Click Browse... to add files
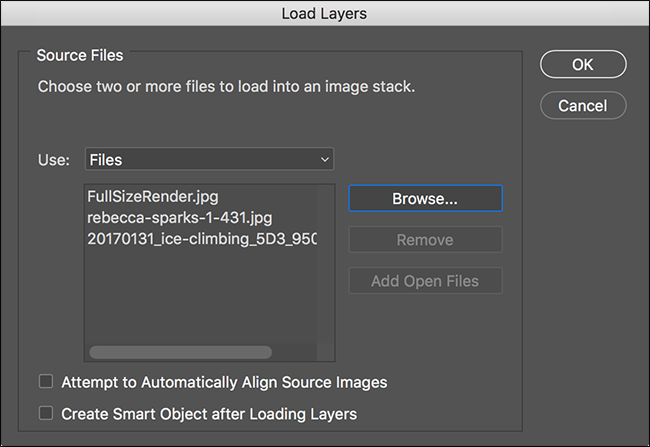Viewport: 650px width, 447px height. tap(425, 198)
